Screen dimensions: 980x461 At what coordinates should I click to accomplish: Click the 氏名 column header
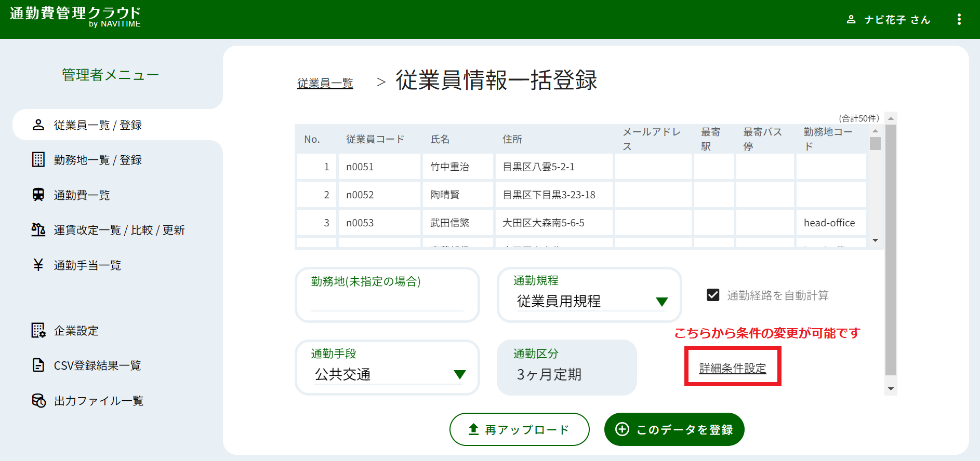tap(440, 139)
